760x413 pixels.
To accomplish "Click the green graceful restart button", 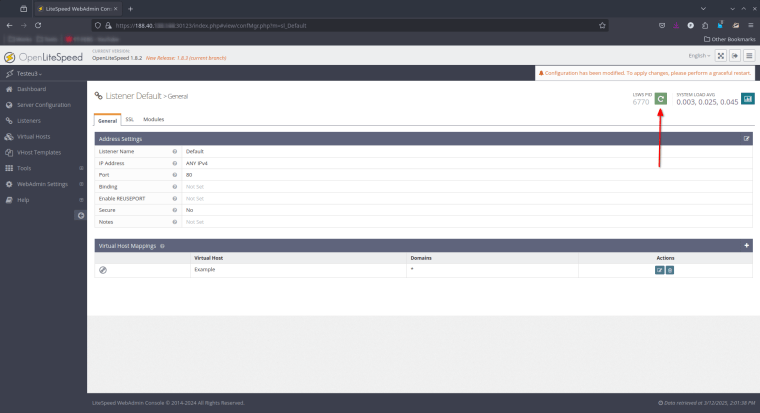I will [x=661, y=99].
